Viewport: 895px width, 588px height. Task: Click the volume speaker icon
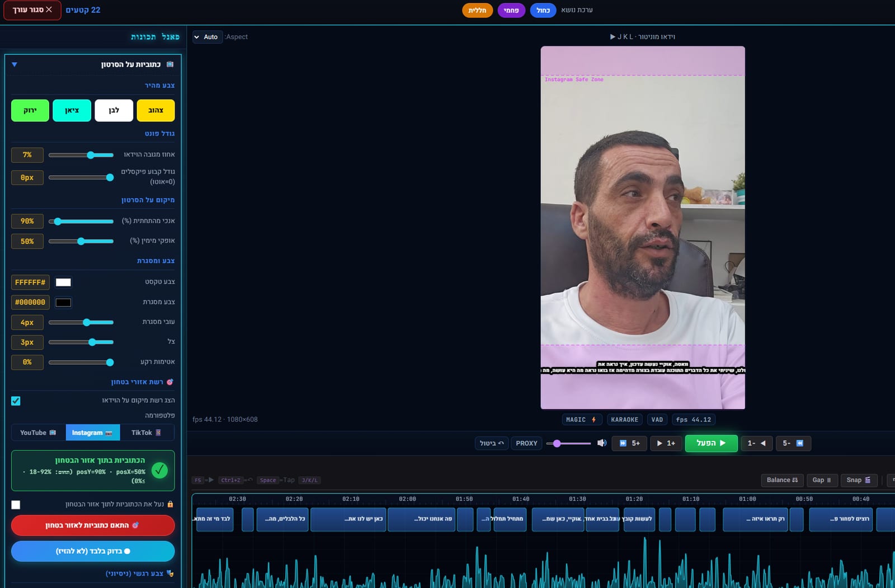click(x=602, y=443)
